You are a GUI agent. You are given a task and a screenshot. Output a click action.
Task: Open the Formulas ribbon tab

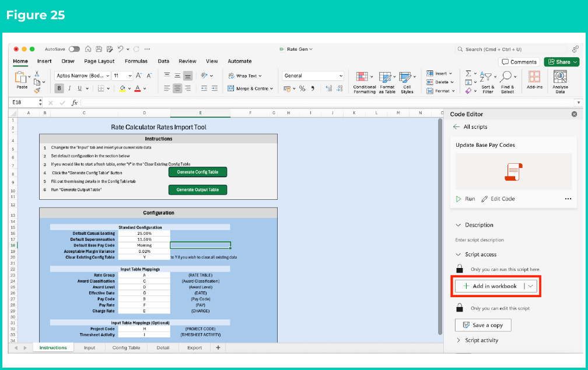pyautogui.click(x=136, y=61)
